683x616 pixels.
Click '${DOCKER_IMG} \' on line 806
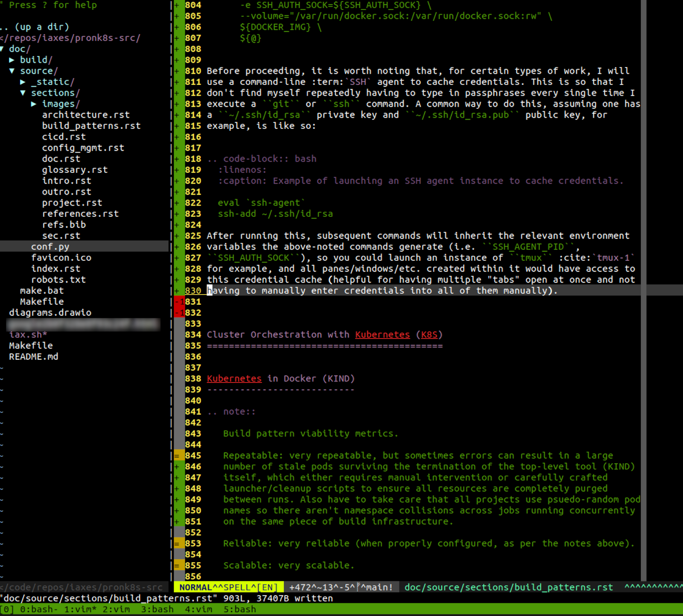(281, 27)
